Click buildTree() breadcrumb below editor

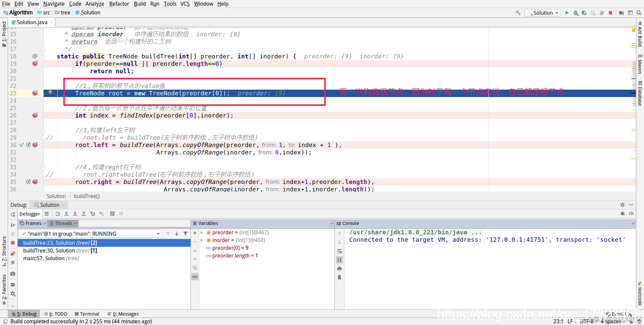[x=87, y=196]
